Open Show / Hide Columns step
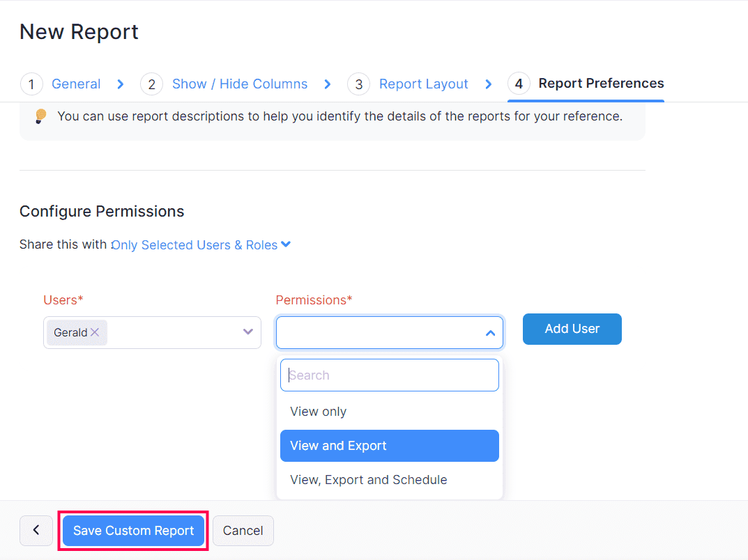The height and width of the screenshot is (560, 748). point(240,84)
